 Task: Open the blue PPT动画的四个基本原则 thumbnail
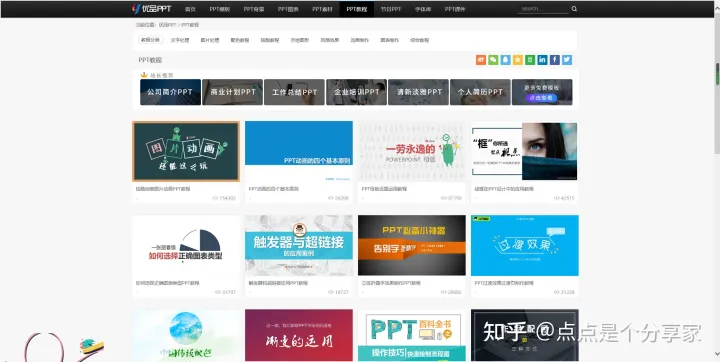299,151
